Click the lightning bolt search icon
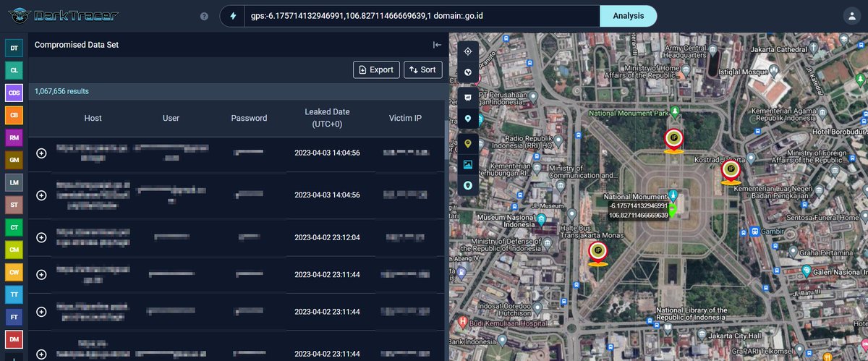 click(232, 16)
